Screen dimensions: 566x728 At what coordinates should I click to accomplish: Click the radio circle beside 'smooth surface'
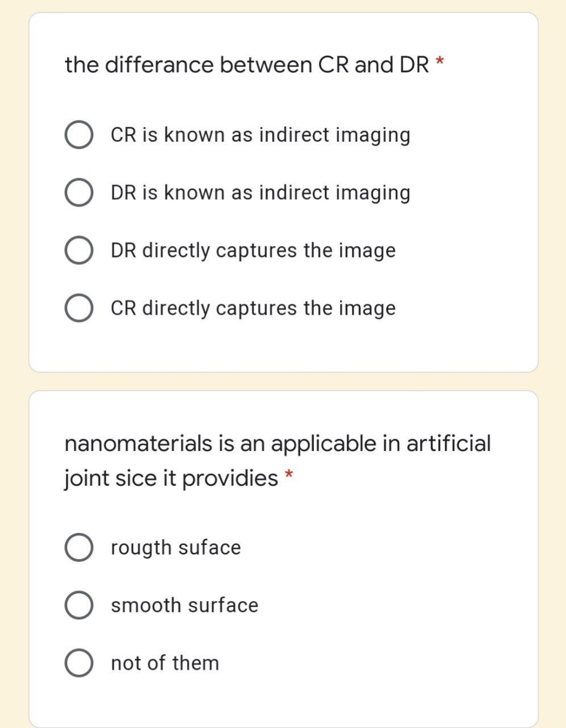point(80,605)
